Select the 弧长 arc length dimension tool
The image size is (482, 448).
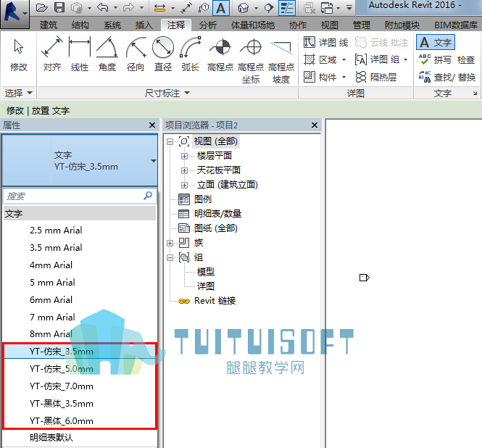pos(191,54)
